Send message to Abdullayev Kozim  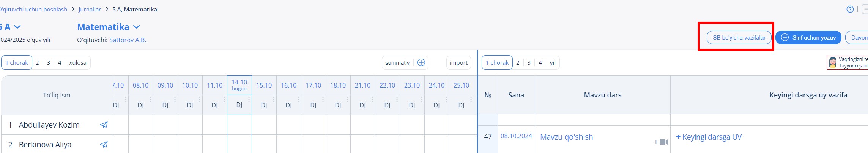(x=104, y=125)
